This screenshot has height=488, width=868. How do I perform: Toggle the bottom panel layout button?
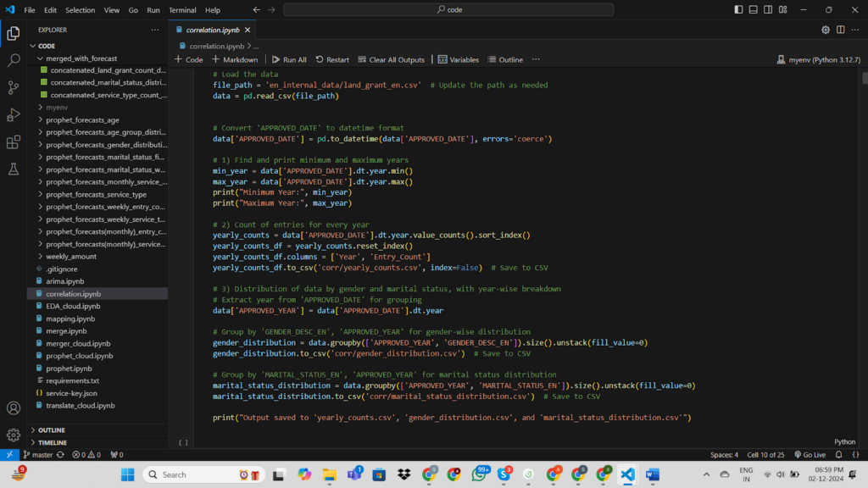click(754, 9)
